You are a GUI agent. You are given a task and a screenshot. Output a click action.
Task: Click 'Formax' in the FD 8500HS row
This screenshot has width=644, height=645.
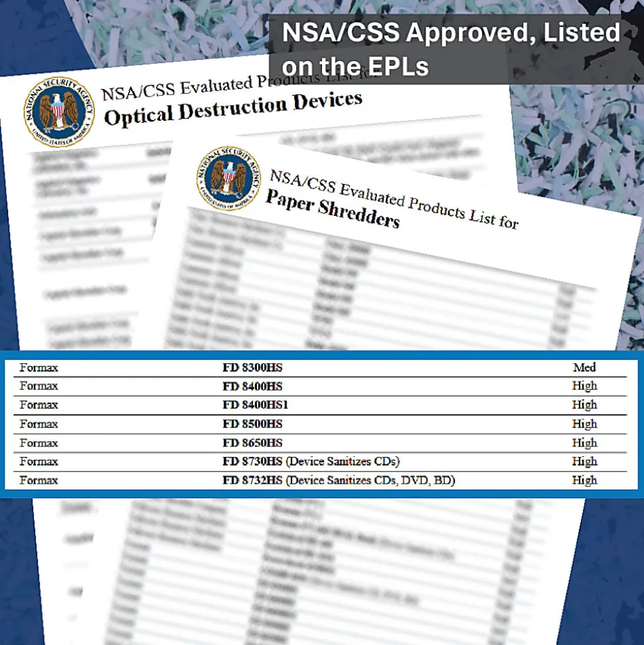point(39,424)
